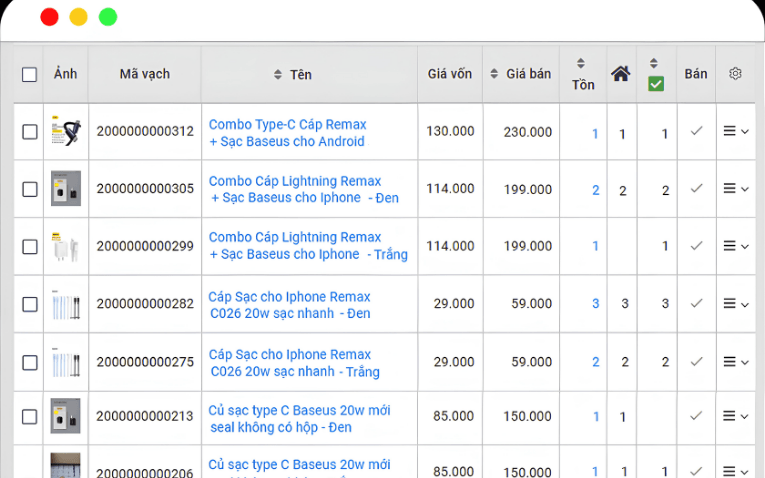The width and height of the screenshot is (765, 478).
Task: Toggle Bán checkmark for barcode 2000000000275
Action: coord(697,361)
